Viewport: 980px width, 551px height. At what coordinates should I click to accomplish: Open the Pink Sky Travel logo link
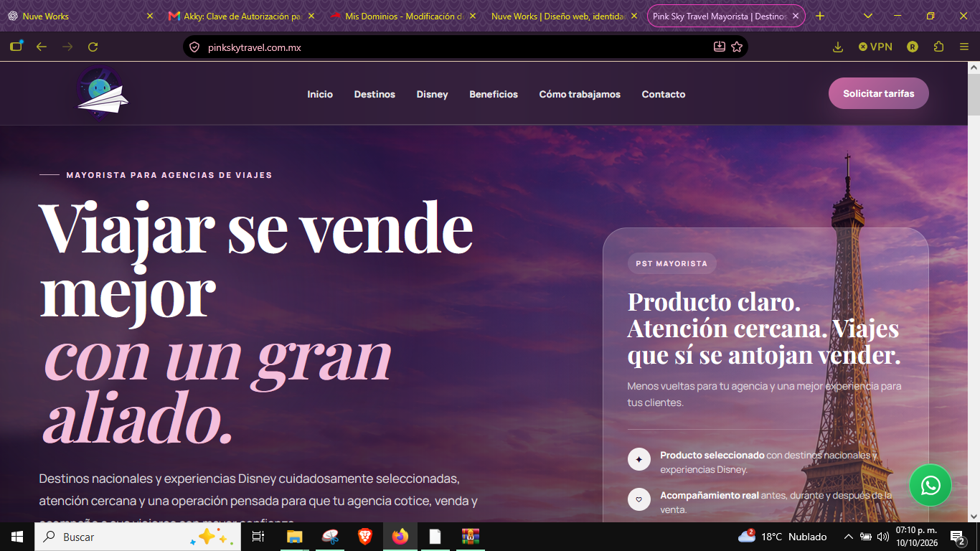point(102,93)
